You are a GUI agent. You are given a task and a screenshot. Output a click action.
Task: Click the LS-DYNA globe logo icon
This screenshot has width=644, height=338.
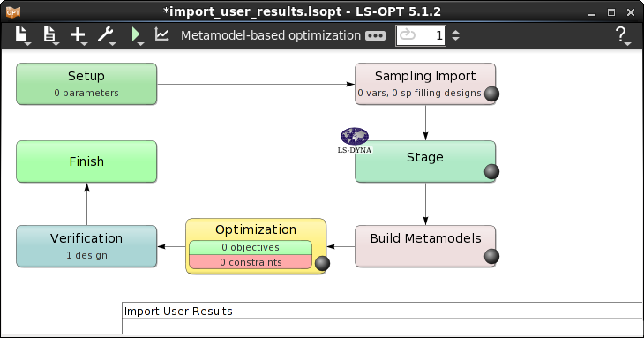355,137
